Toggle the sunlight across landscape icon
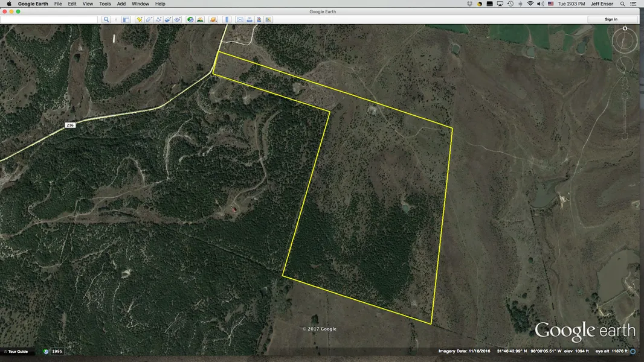The height and width of the screenshot is (362, 644). point(200,19)
